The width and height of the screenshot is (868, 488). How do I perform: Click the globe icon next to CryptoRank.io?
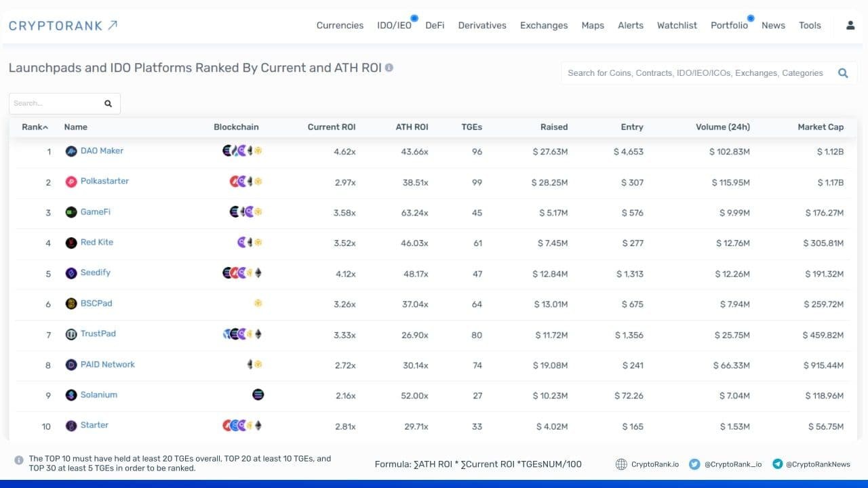[x=621, y=464]
